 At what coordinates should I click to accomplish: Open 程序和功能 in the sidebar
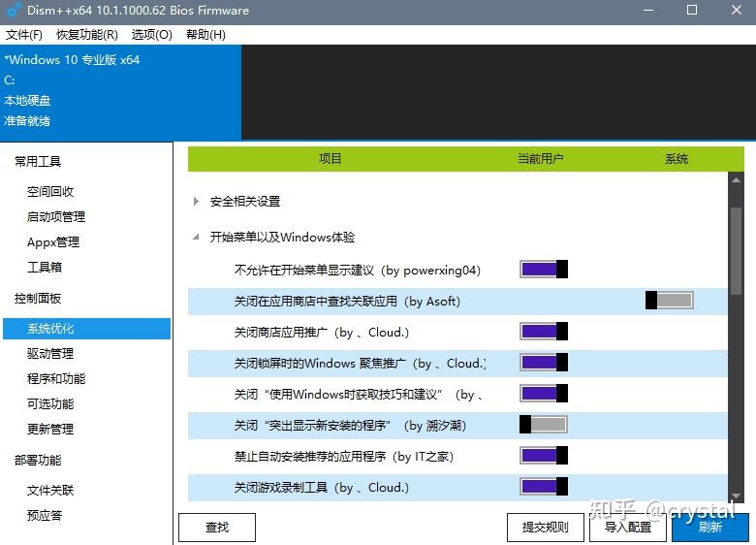[x=56, y=378]
